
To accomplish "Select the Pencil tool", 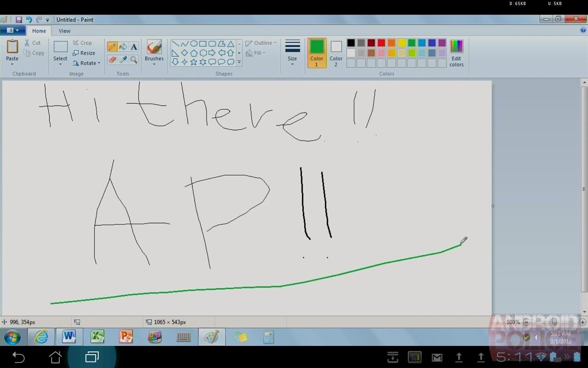I will [112, 46].
